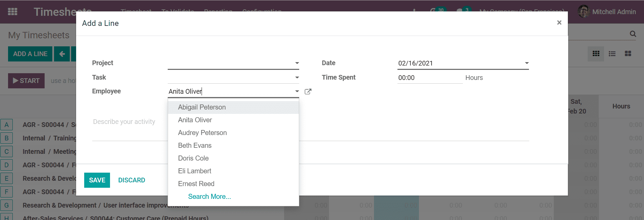
Task: Click Mitchell Admin user menu
Action: pyautogui.click(x=607, y=12)
